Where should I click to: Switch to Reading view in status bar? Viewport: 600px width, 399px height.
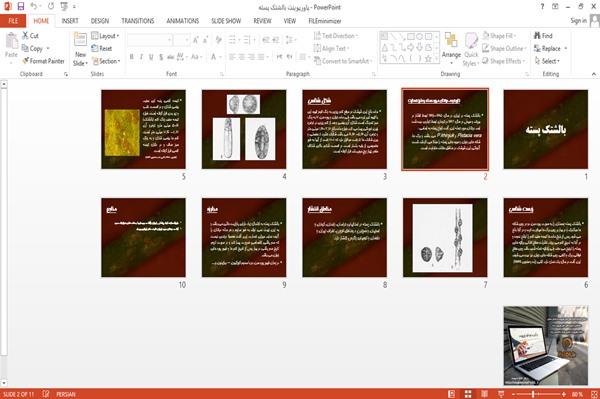(484, 394)
